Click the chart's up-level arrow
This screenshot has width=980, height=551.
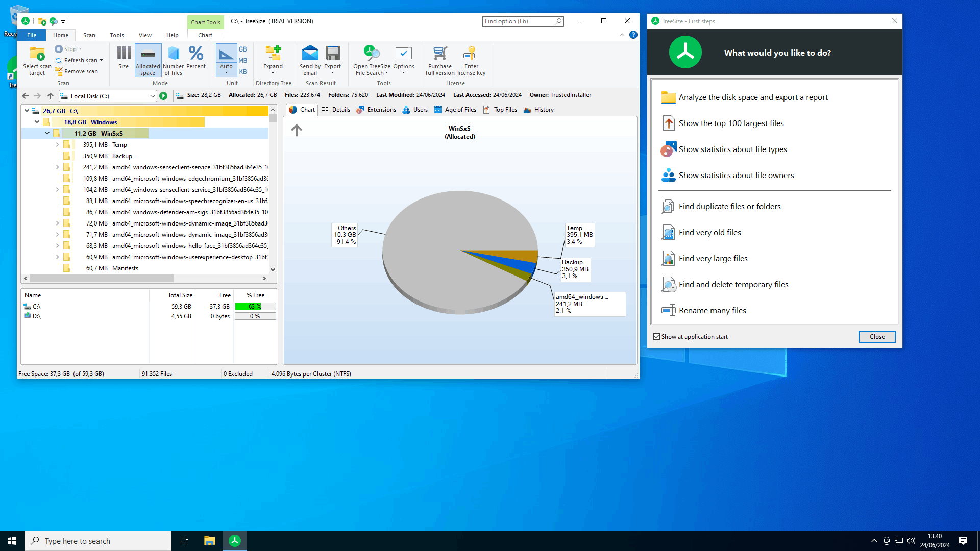(x=297, y=130)
